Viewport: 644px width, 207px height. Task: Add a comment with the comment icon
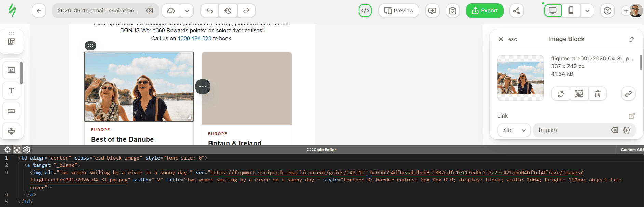[432, 11]
